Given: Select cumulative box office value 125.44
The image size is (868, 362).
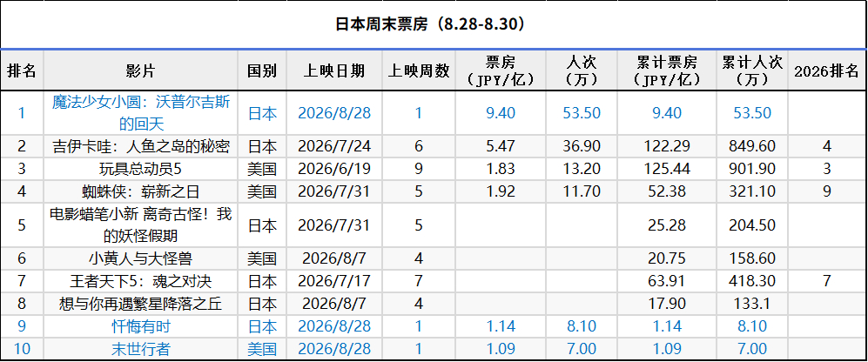Looking at the screenshot, I should click(x=667, y=169).
